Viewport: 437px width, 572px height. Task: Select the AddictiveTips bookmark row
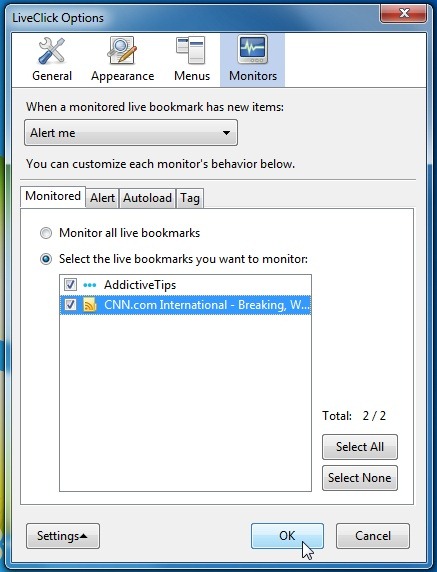click(185, 285)
